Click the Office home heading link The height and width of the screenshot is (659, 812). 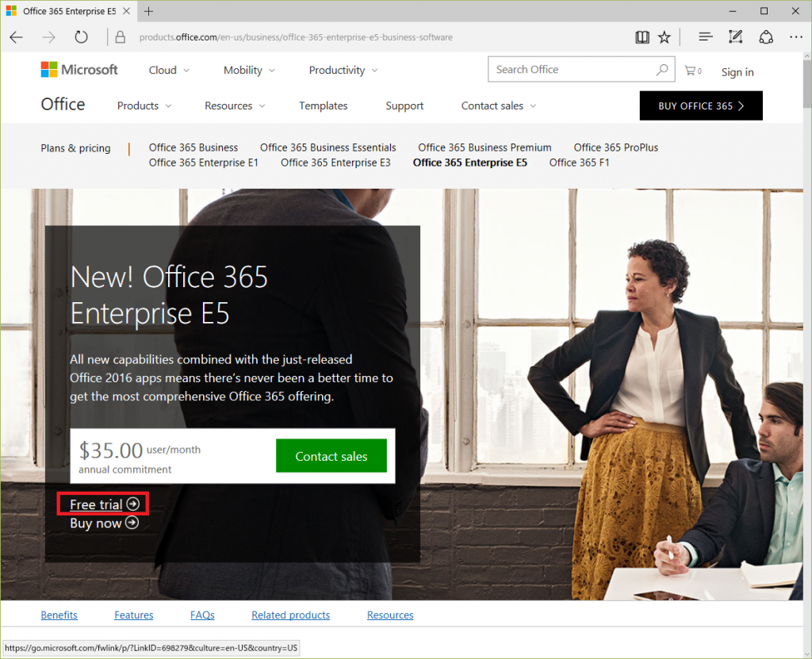point(63,104)
